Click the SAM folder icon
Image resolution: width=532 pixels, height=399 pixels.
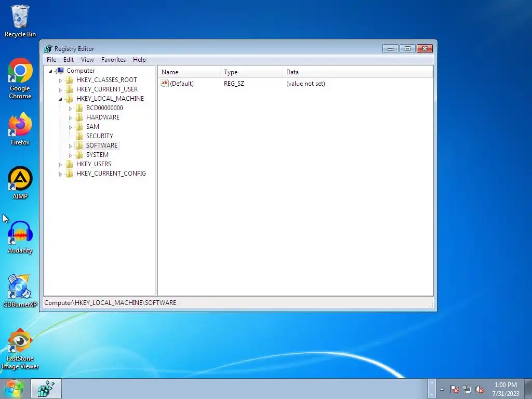(79, 127)
